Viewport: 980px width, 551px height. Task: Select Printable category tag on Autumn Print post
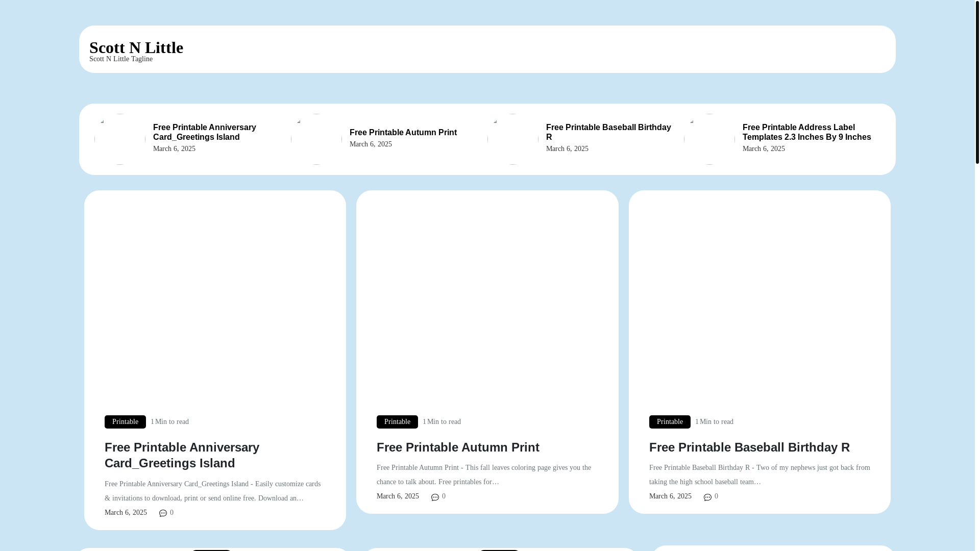tap(397, 422)
